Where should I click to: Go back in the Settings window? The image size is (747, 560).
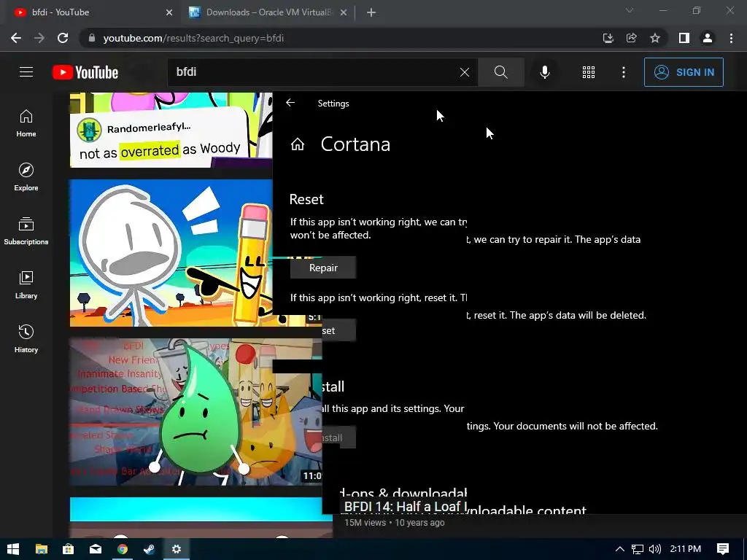tap(290, 103)
